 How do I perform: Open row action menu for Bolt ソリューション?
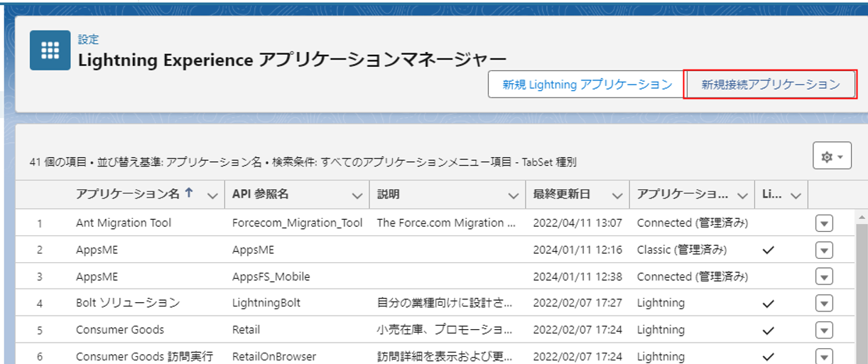coord(824,304)
